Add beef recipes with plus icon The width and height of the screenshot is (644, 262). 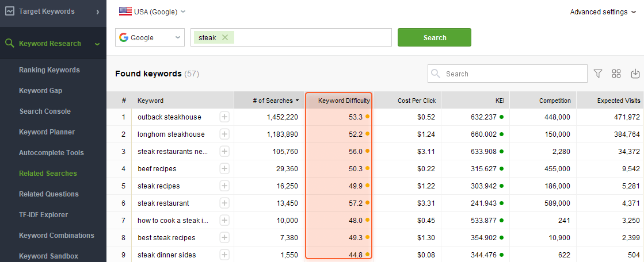[x=224, y=169]
